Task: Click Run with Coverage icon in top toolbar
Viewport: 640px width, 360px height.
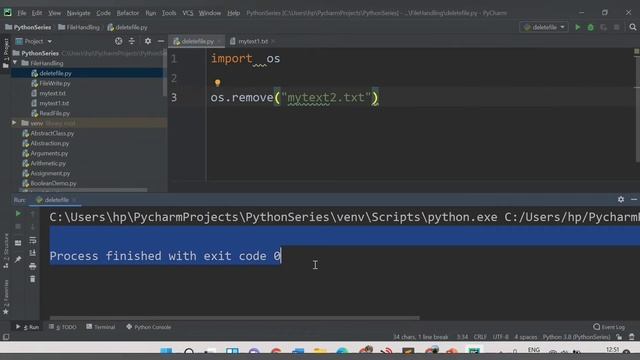Action: pyautogui.click(x=603, y=27)
